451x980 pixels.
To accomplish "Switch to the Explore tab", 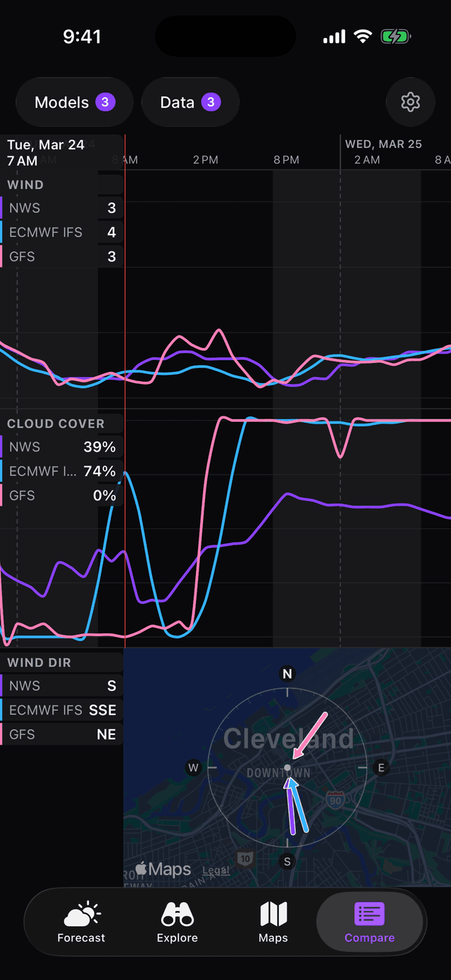I will [x=177, y=923].
